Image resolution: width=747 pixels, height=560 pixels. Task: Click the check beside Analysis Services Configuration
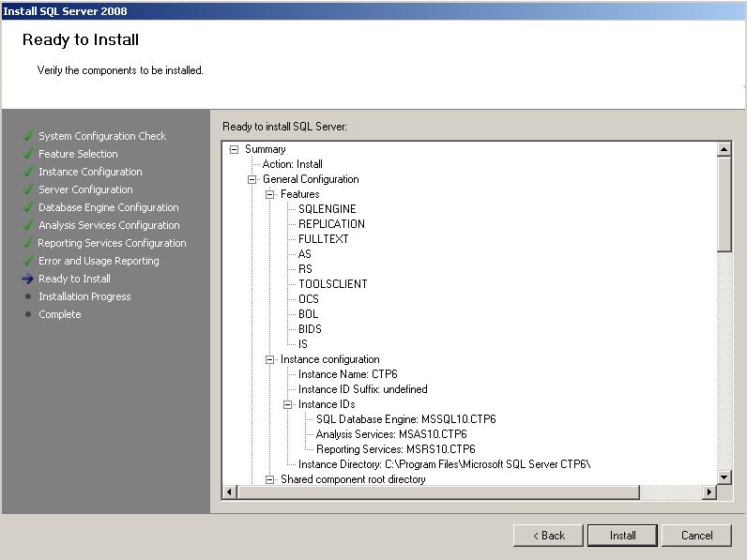point(28,225)
